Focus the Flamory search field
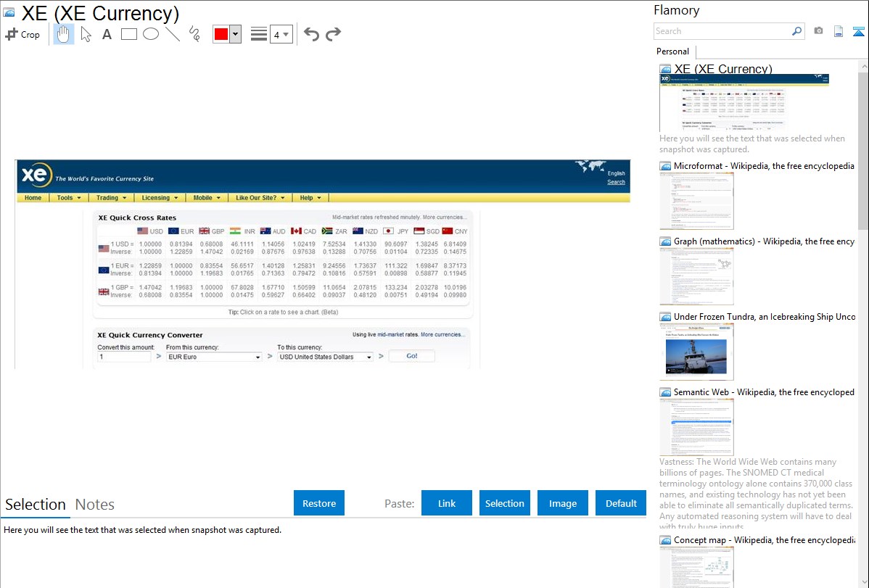Viewport: 869px width, 588px height. [x=722, y=31]
